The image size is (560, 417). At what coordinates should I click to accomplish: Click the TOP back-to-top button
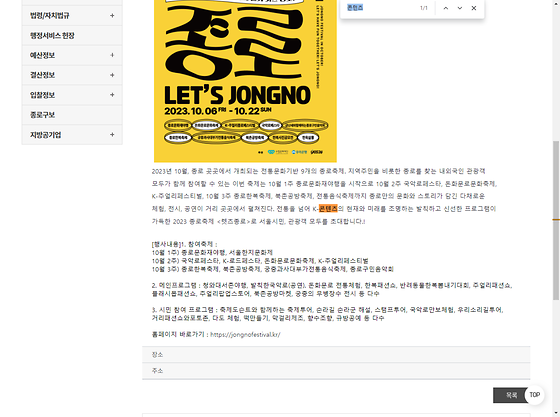pyautogui.click(x=535, y=395)
